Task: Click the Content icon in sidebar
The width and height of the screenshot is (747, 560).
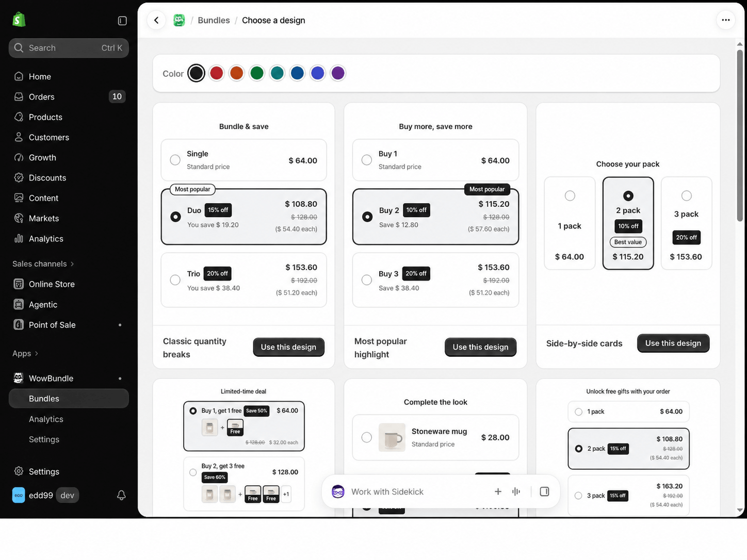Action: [19, 198]
